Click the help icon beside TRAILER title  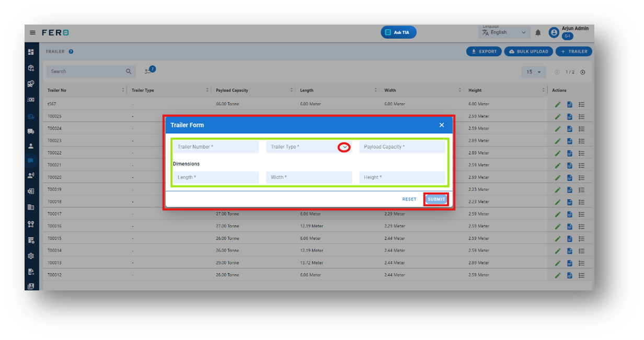tap(71, 52)
